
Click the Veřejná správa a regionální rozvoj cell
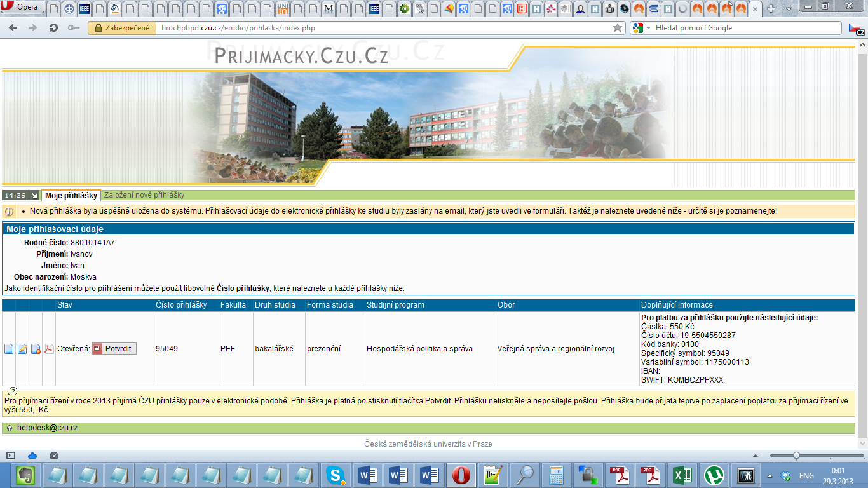[x=556, y=349]
